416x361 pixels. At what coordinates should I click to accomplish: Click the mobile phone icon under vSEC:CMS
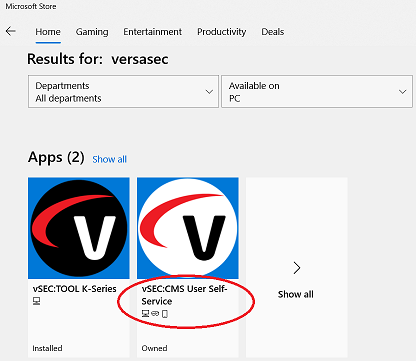[x=165, y=314]
